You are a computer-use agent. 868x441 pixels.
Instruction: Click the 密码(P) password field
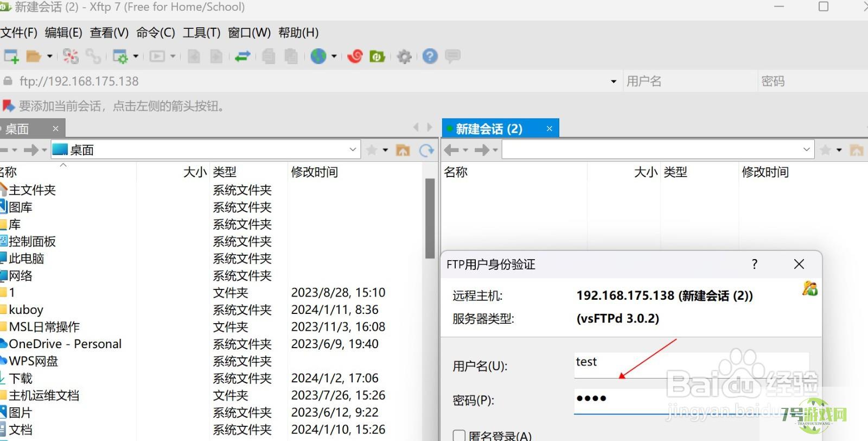click(x=692, y=400)
